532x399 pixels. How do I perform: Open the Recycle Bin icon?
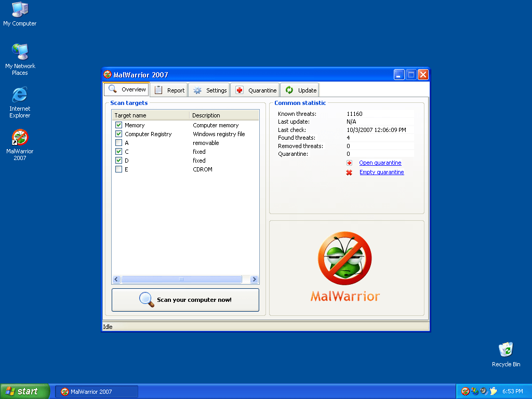506,350
